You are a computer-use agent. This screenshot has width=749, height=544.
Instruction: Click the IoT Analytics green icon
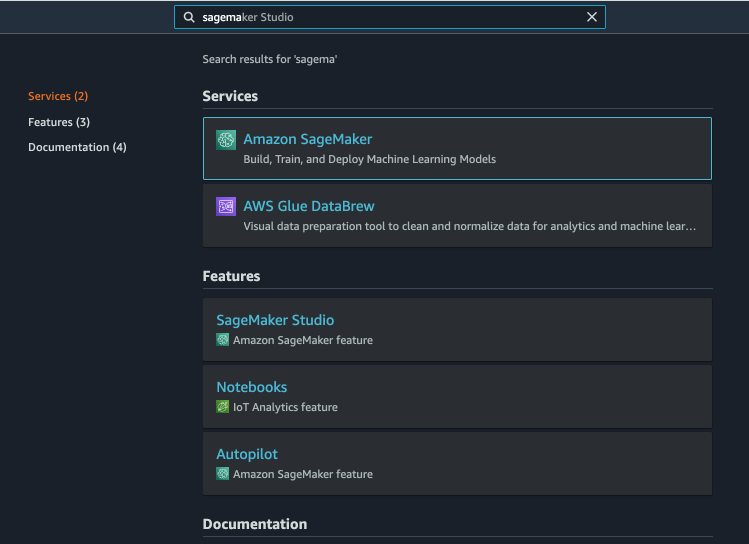click(223, 407)
